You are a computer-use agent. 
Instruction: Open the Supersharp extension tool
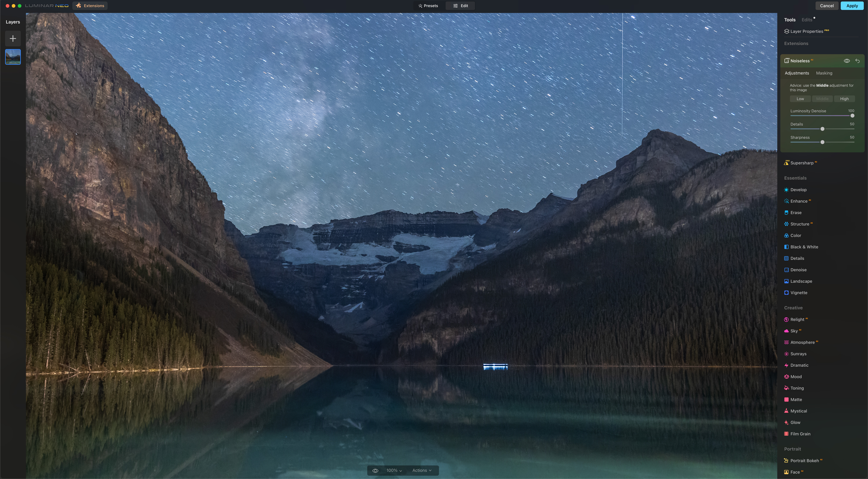click(802, 163)
